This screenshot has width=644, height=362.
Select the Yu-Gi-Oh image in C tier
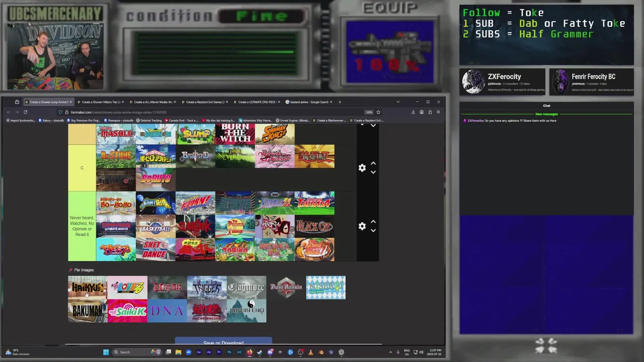click(x=314, y=156)
